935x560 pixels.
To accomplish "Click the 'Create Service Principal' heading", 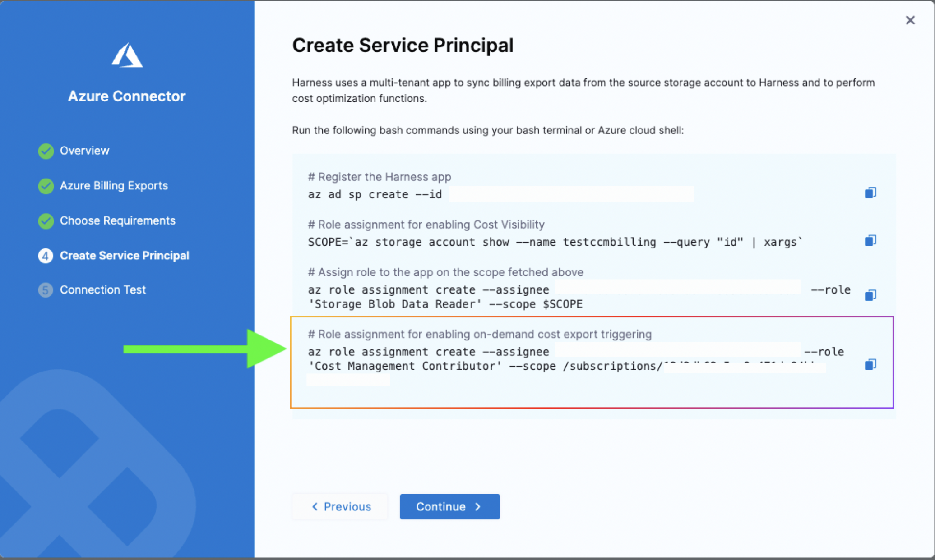I will [x=403, y=45].
